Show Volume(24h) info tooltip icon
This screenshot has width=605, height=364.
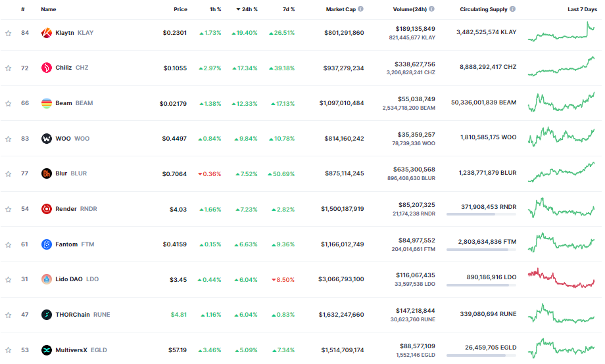pos(431,9)
